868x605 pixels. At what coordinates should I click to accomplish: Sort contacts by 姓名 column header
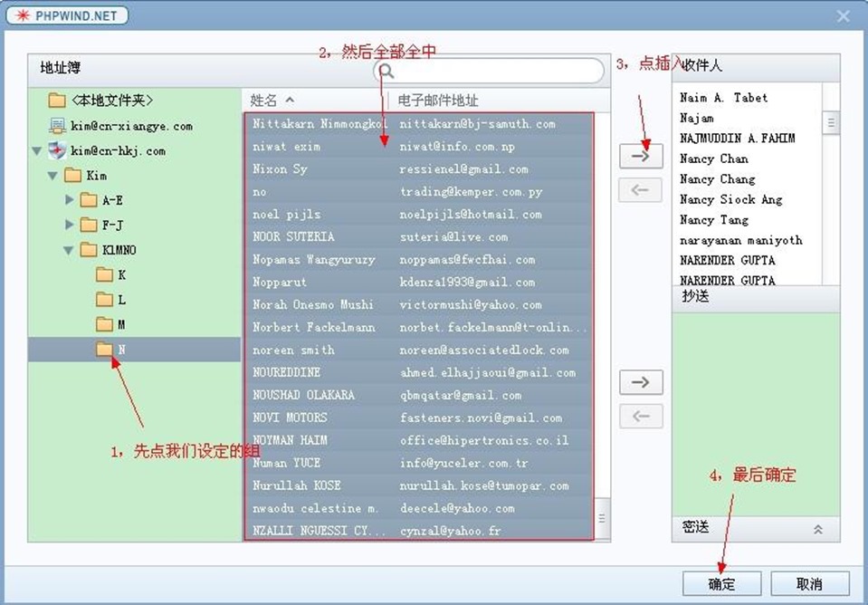point(272,101)
